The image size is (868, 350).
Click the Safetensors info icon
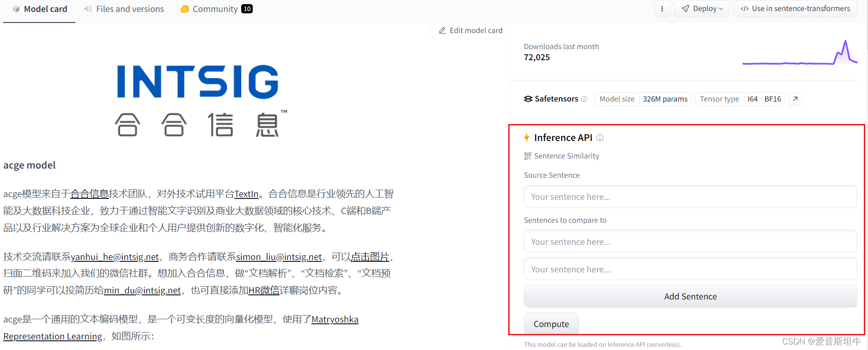[x=584, y=99]
